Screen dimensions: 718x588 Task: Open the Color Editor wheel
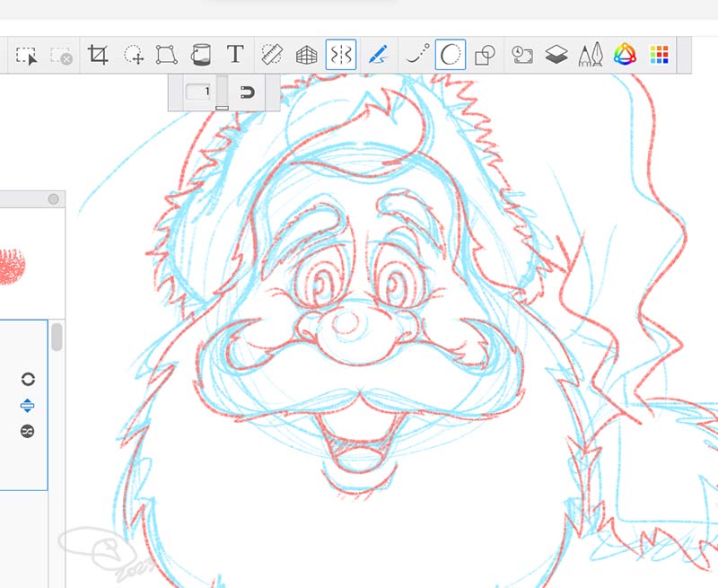(x=624, y=56)
